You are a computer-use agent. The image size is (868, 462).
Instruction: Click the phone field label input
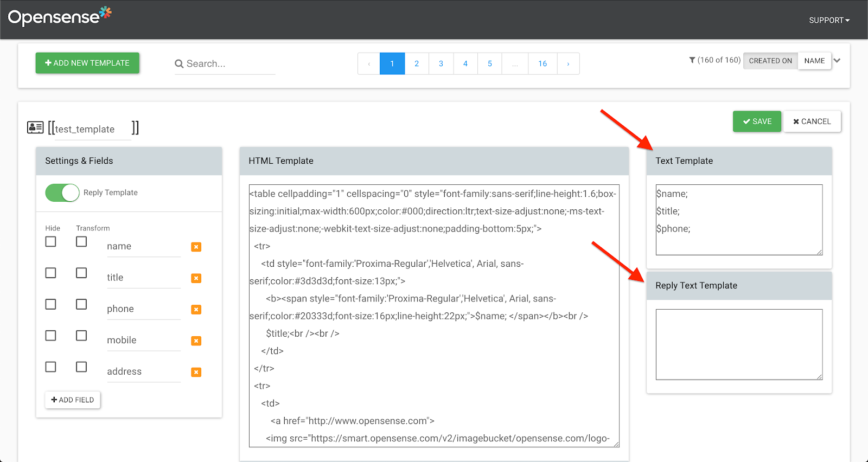coord(144,310)
